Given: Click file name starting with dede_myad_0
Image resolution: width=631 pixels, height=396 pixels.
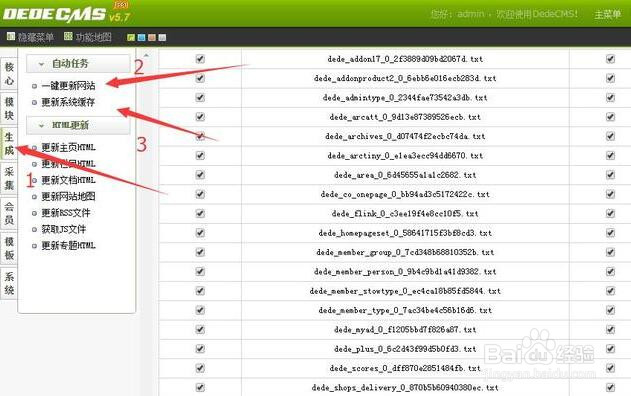Looking at the screenshot, I should [405, 330].
